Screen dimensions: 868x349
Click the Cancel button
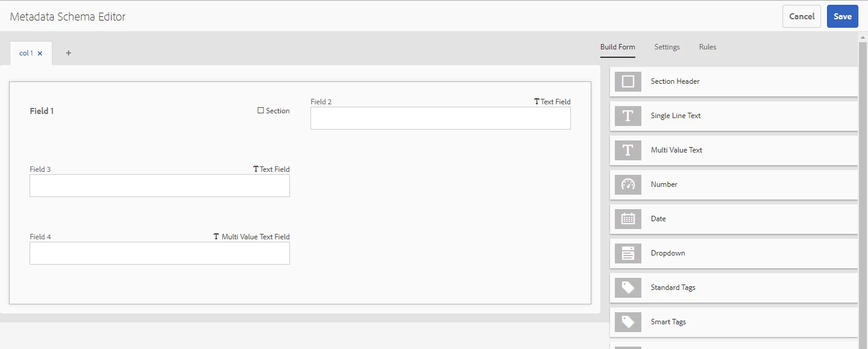802,16
